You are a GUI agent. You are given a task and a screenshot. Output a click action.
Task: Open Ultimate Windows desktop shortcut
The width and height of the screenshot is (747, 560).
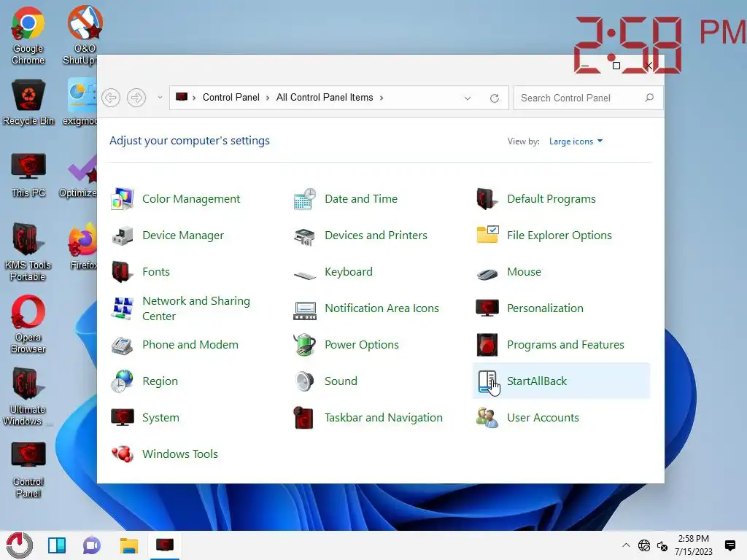point(28,397)
